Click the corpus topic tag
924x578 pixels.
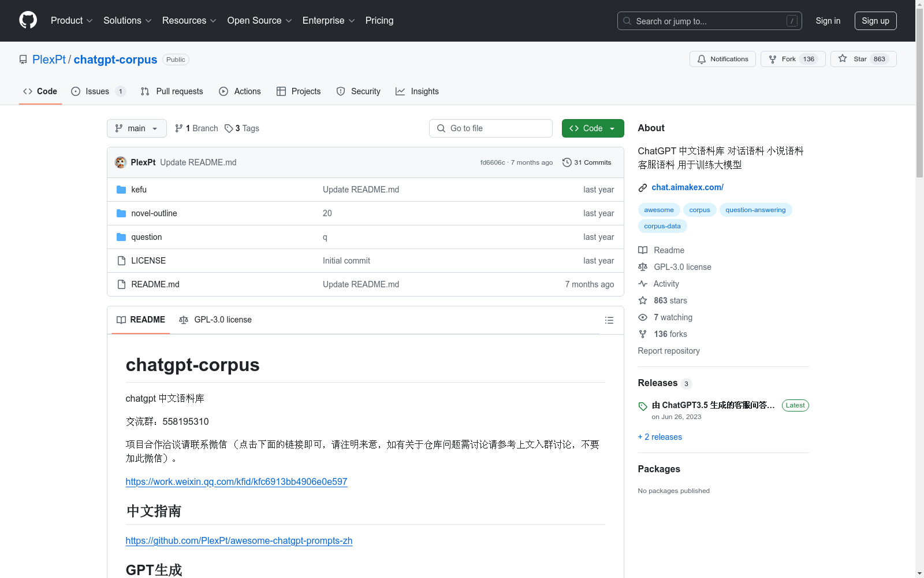tap(699, 210)
